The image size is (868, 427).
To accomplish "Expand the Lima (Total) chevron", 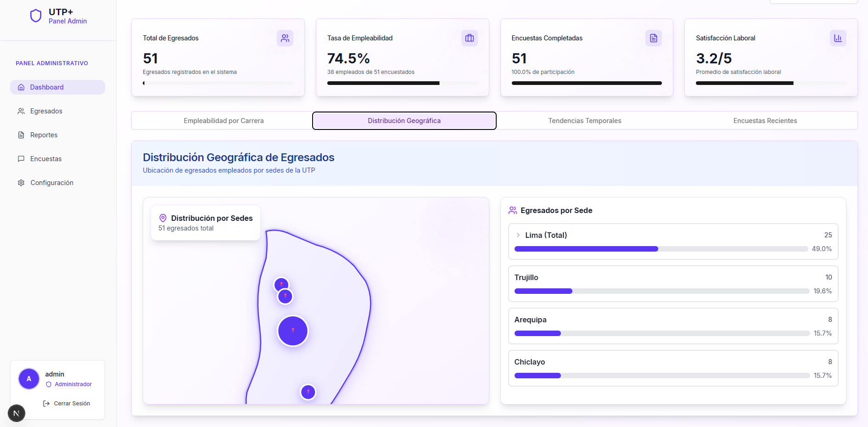I will click(518, 235).
